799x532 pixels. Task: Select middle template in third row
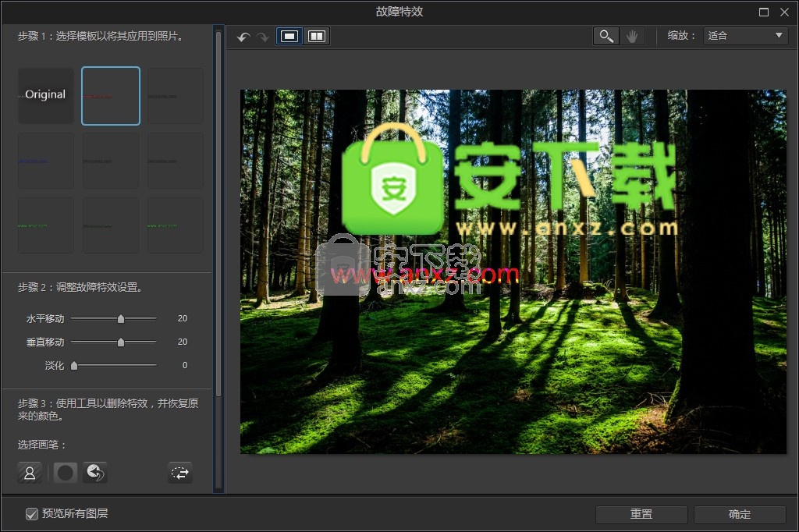(111, 225)
